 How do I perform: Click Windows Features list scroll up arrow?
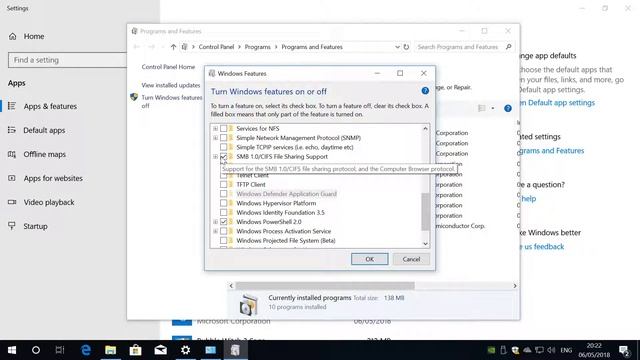pyautogui.click(x=425, y=129)
